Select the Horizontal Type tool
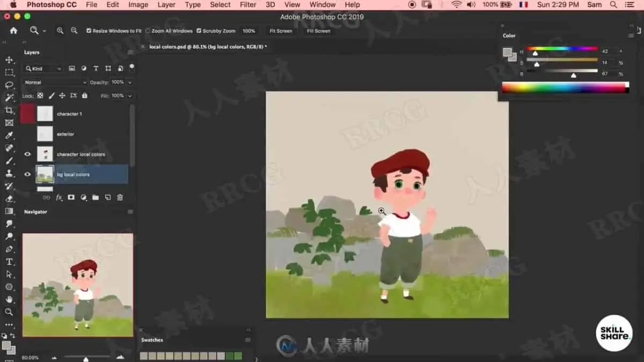The width and height of the screenshot is (644, 362). click(x=9, y=262)
